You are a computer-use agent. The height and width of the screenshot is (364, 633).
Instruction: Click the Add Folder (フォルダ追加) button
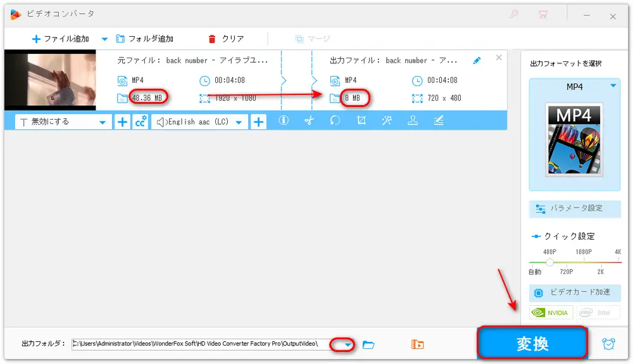point(145,39)
